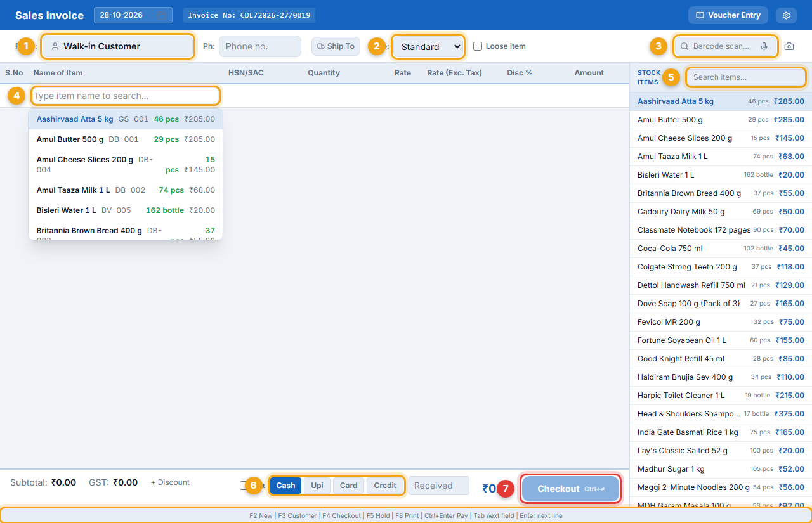812x523 pixels.
Task: Pick Amul Butter 500 g DB-001 suggestion
Action: (126, 139)
